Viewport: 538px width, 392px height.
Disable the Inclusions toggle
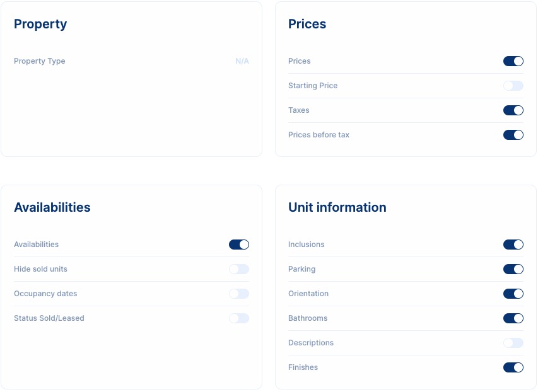click(513, 245)
